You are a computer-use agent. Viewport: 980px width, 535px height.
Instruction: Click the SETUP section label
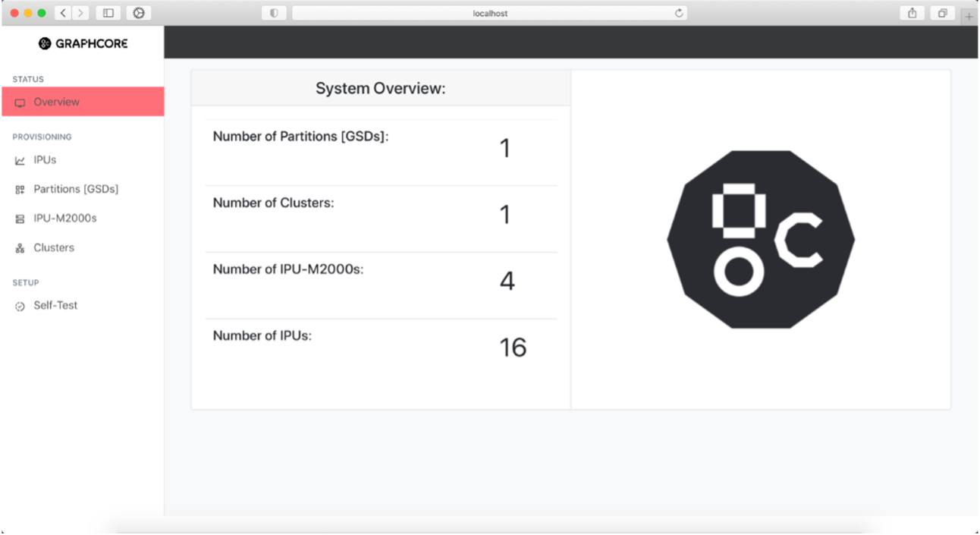(25, 282)
